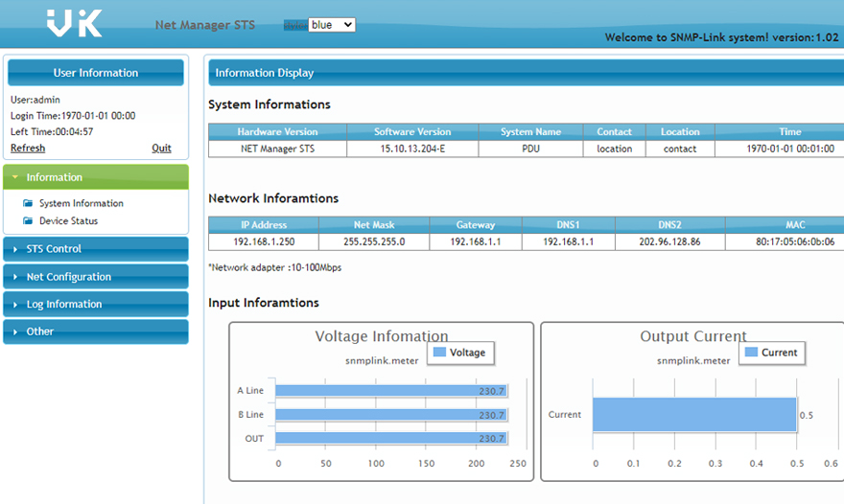This screenshot has width=844, height=504.
Task: Click the A Line voltage bar
Action: click(391, 391)
